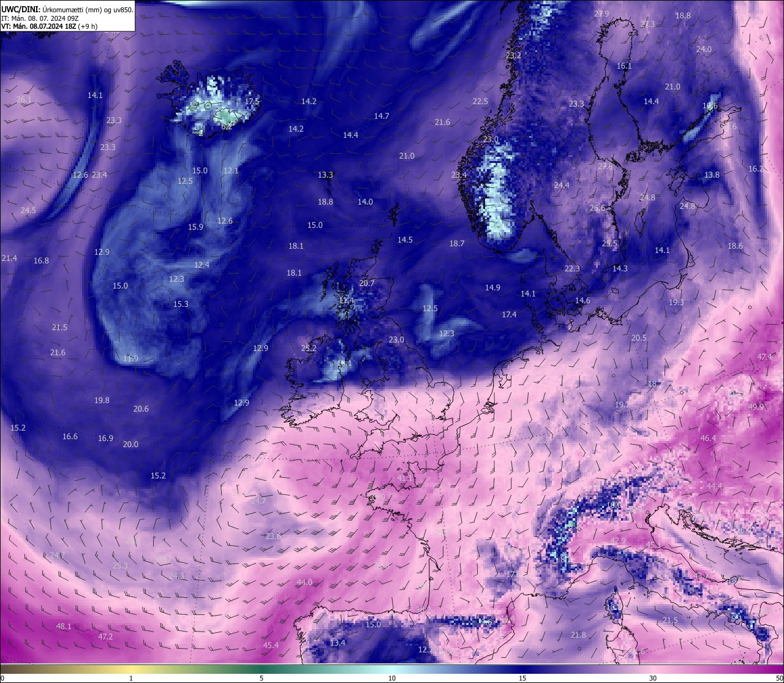Click the 26.1 value at the left edge
Image resolution: width=784 pixels, height=683 pixels.
(24, 99)
